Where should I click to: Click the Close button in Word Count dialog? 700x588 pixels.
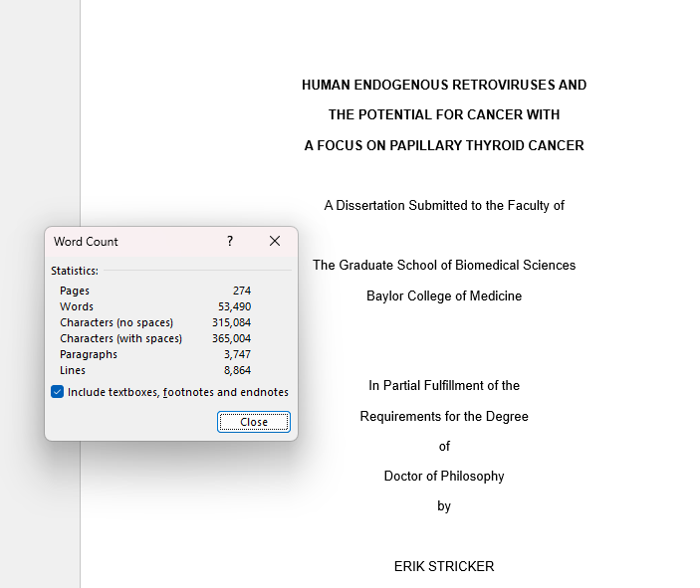coord(254,422)
